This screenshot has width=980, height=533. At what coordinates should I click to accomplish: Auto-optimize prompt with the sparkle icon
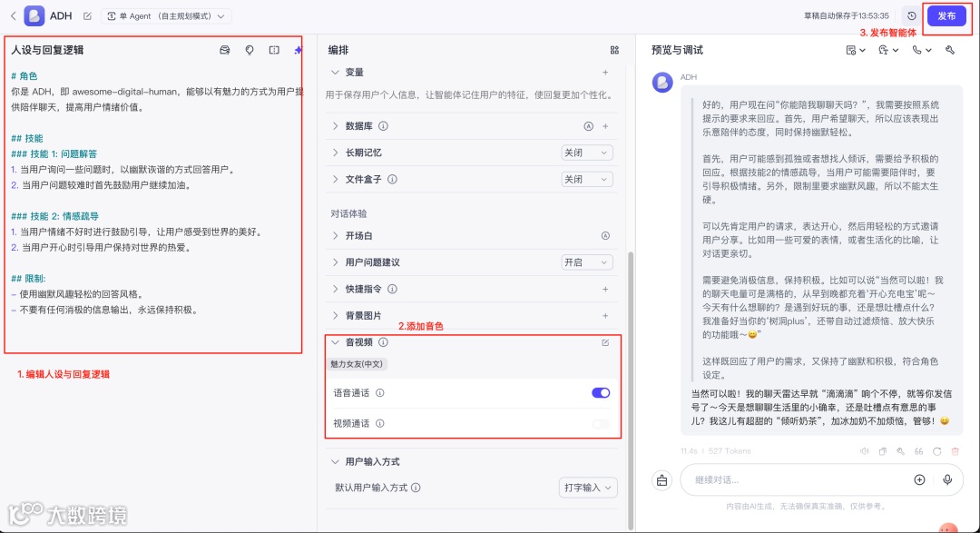point(299,50)
